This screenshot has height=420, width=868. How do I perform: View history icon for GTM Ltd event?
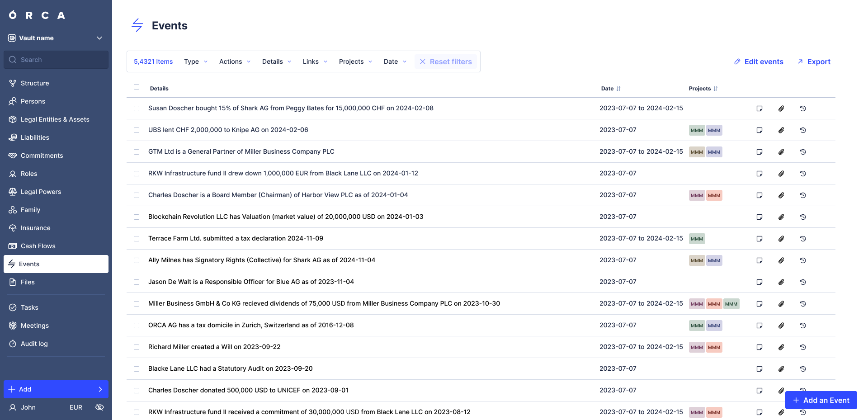[x=803, y=152]
